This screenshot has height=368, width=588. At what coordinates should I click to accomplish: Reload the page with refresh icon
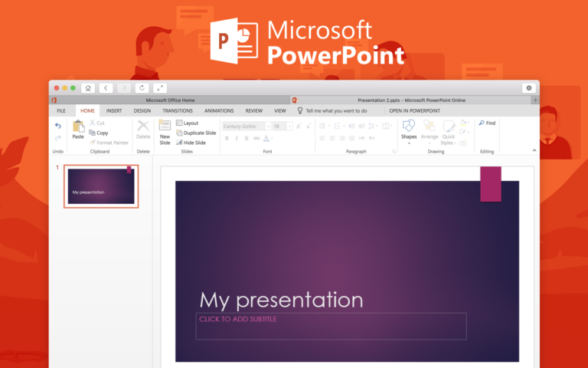(142, 88)
